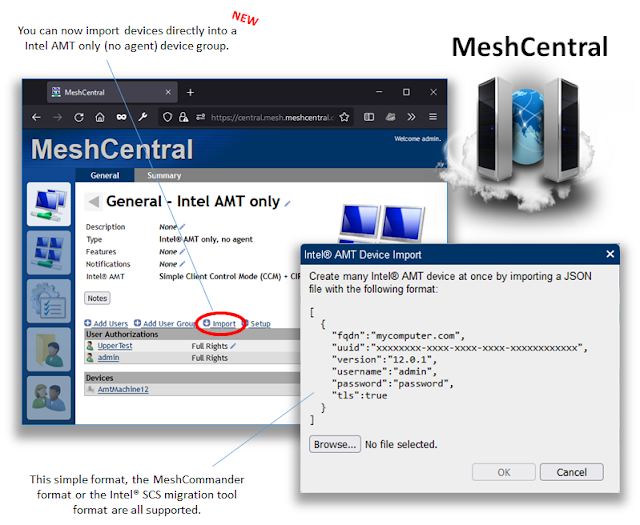Click the Browse... file button

pyautogui.click(x=335, y=445)
